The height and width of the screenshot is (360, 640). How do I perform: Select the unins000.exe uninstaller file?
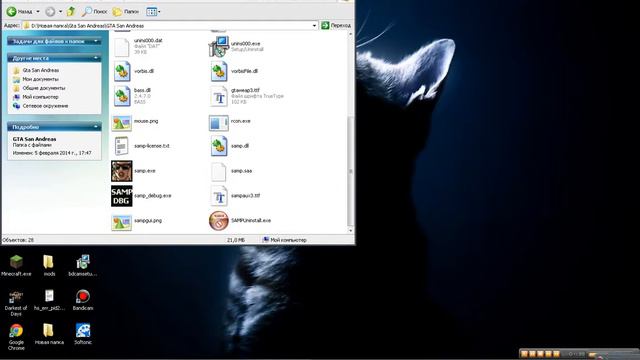(x=236, y=47)
